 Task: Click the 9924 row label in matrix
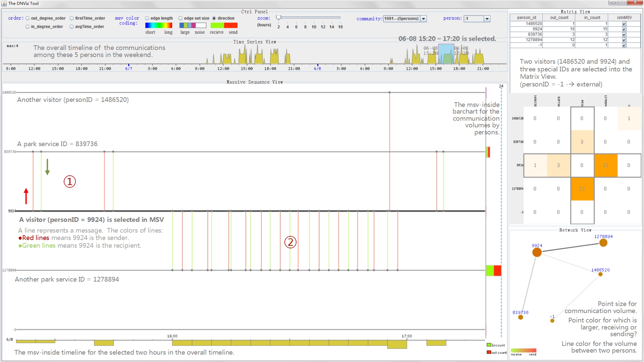click(x=520, y=165)
